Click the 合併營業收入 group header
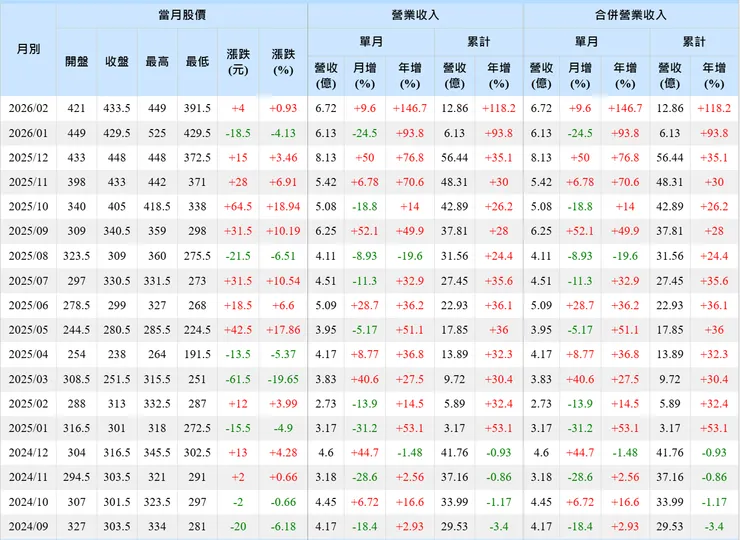 coord(631,15)
